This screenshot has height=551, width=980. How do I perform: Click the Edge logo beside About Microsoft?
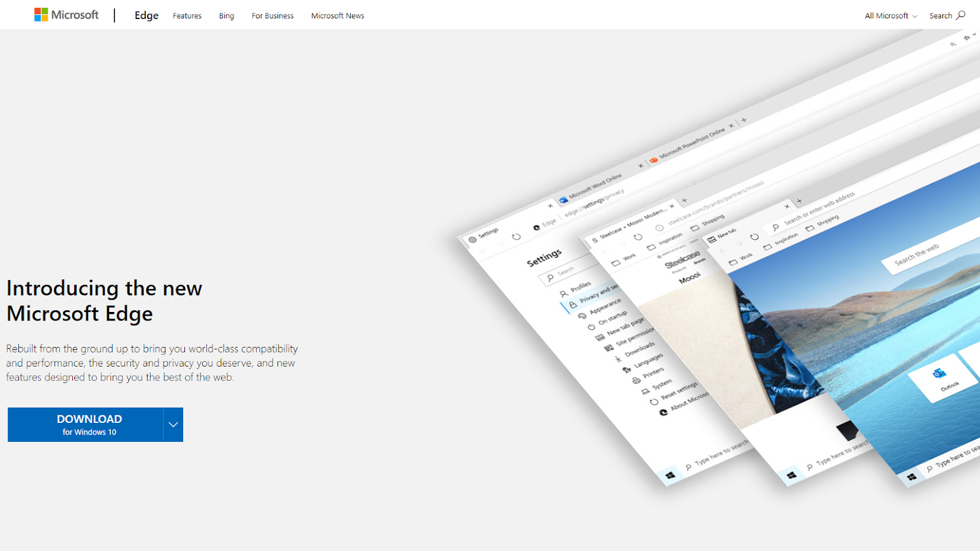pos(663,412)
